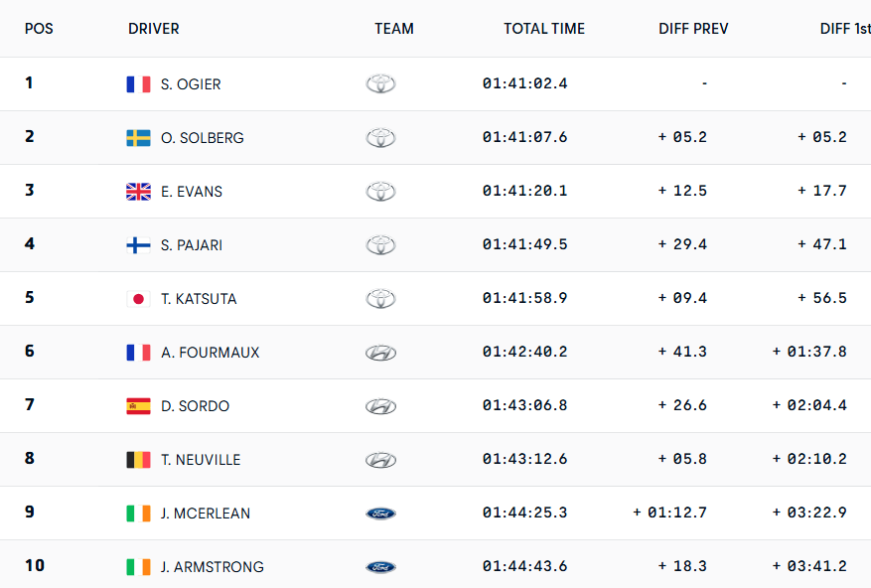
Task: Click the Spanish flag next to D. Sordo
Action: click(x=138, y=406)
